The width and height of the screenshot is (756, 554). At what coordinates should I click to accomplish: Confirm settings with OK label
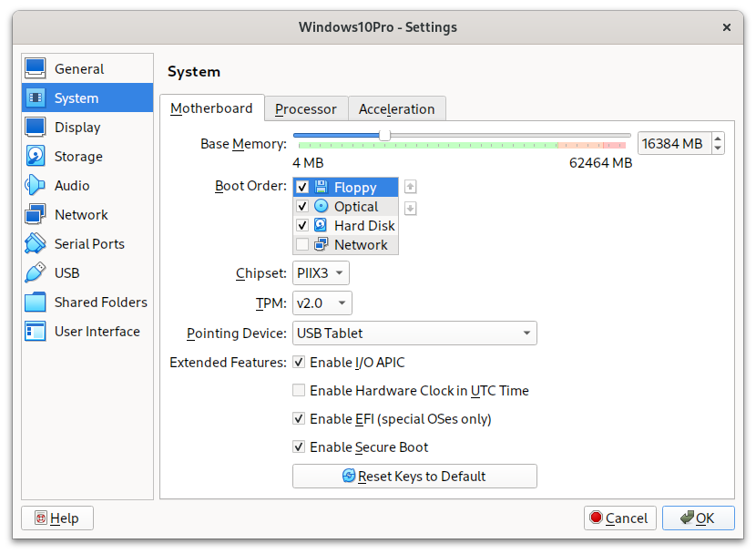pyautogui.click(x=705, y=518)
